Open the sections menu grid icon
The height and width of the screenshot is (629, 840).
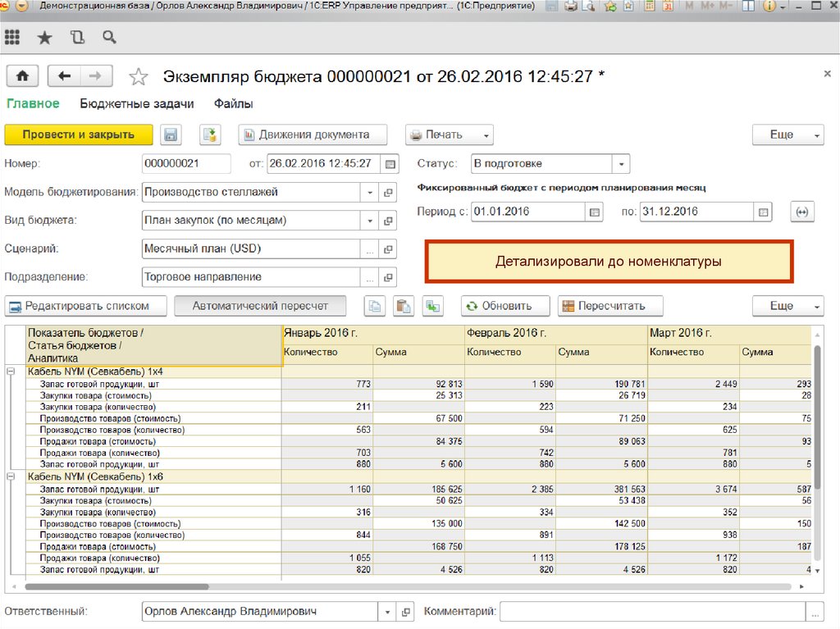click(x=12, y=37)
